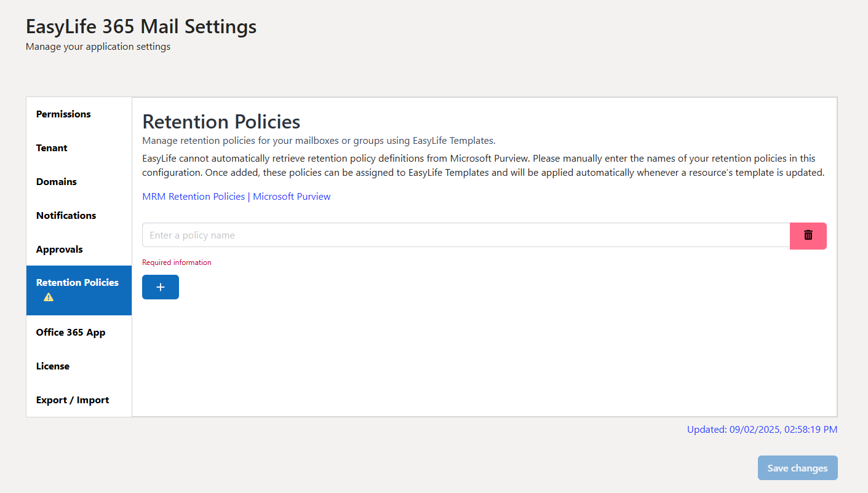The height and width of the screenshot is (493, 868).
Task: Click the EasyLife 365 Mail Settings heading
Action: point(140,26)
